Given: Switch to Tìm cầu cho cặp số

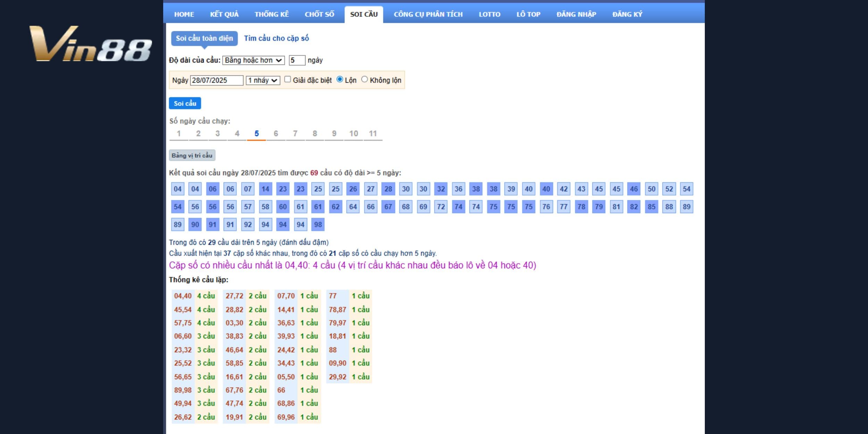Looking at the screenshot, I should coord(276,38).
